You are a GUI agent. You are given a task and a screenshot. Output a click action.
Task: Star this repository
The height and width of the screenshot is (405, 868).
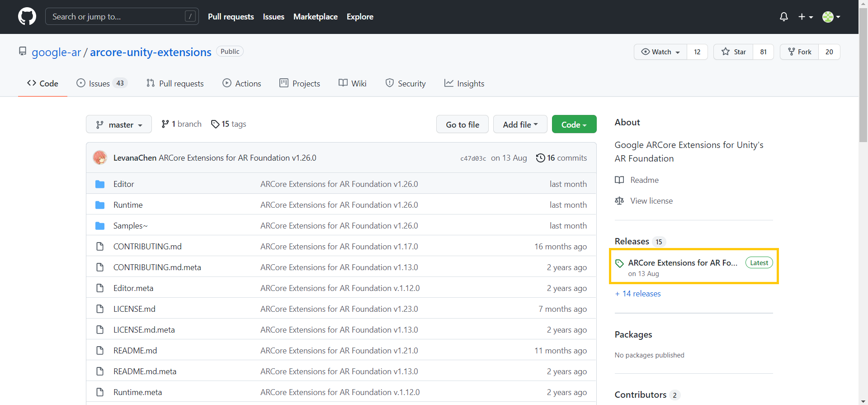733,52
